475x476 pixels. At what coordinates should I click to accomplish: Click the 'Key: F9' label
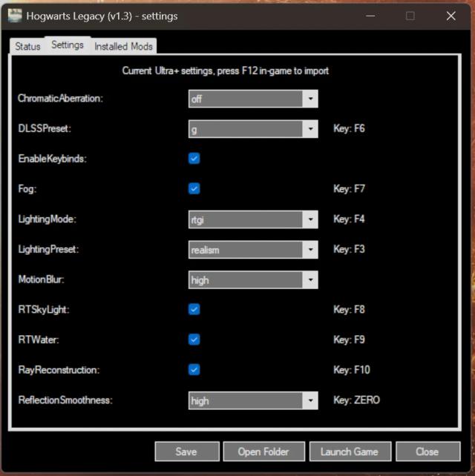[x=349, y=340]
